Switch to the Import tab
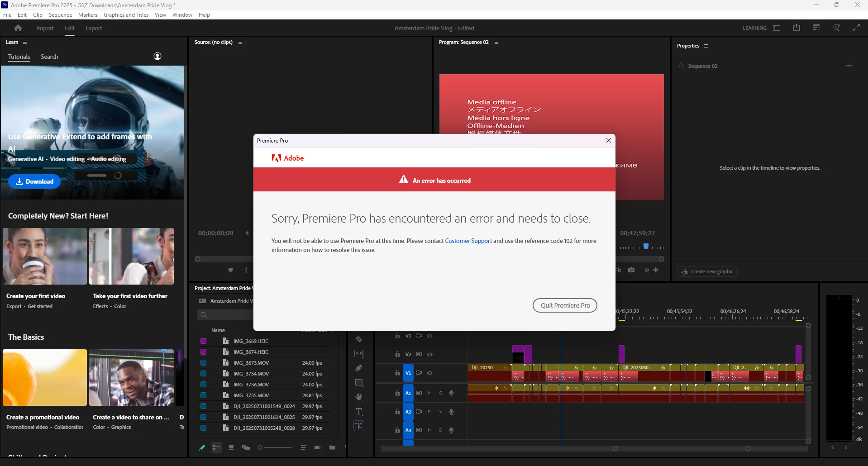This screenshot has width=868, height=466. [45, 28]
